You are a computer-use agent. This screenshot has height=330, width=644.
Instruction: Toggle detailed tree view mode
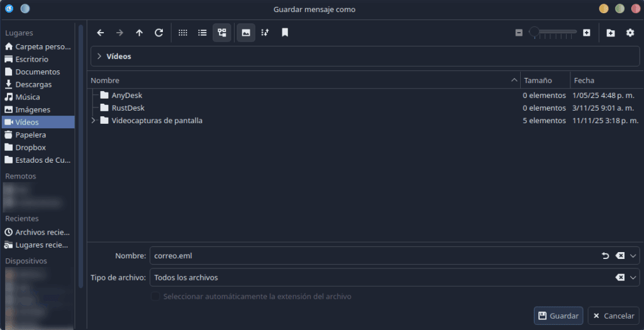(221, 33)
